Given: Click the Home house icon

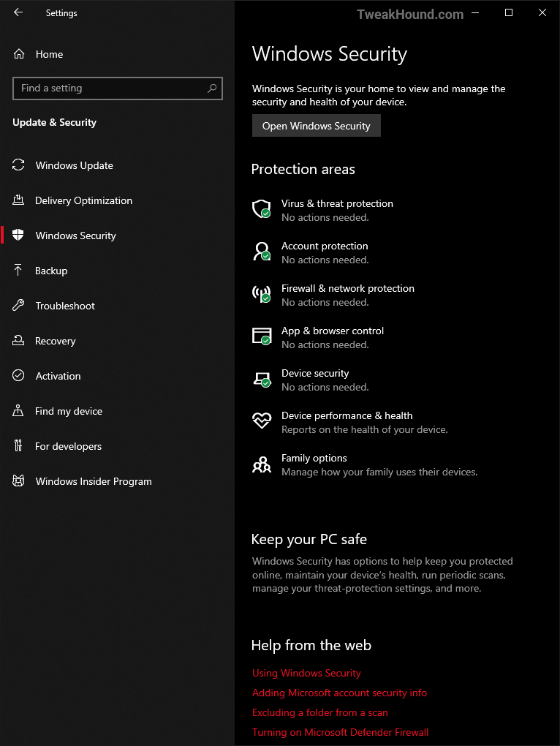Looking at the screenshot, I should click(x=18, y=54).
